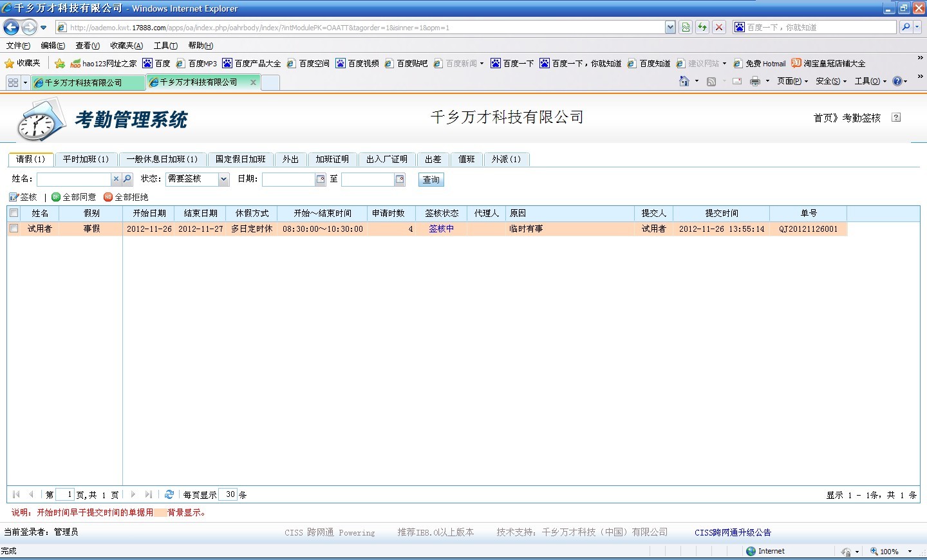Open the browser address bar dropdown
The height and width of the screenshot is (560, 927).
click(x=670, y=27)
